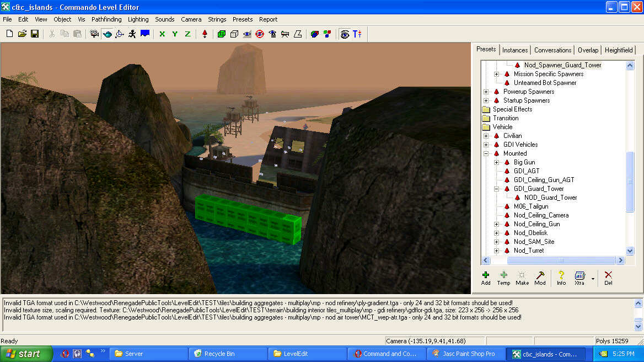Click the walking character mode icon
This screenshot has width=644, height=362.
click(132, 34)
